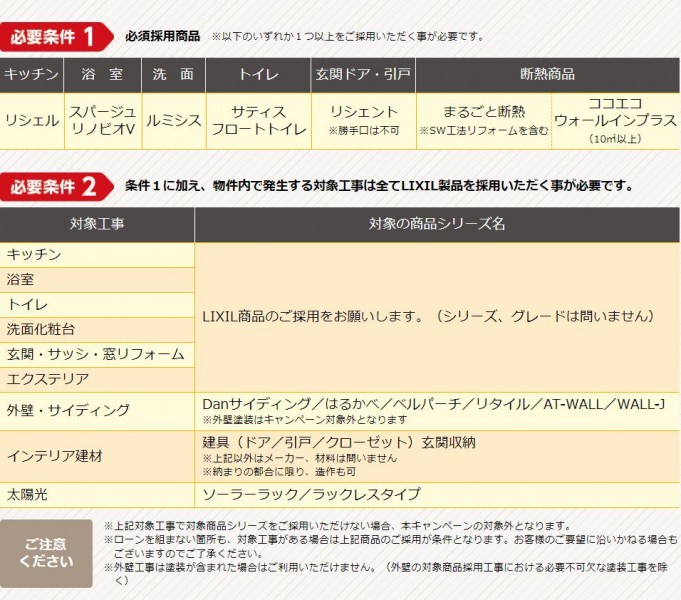This screenshot has height=600, width=681.
Task: Click the 対象の商品シリーズ名 column header
Action: coord(437,224)
